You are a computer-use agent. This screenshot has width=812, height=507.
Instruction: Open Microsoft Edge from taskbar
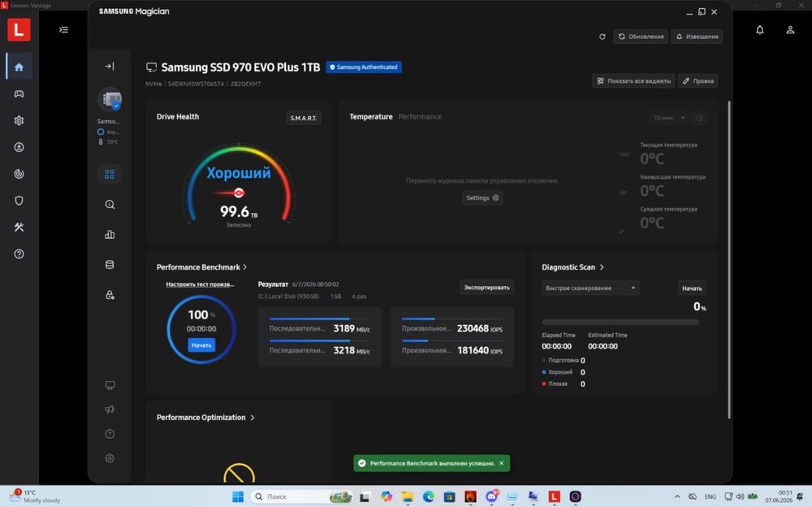pyautogui.click(x=428, y=496)
